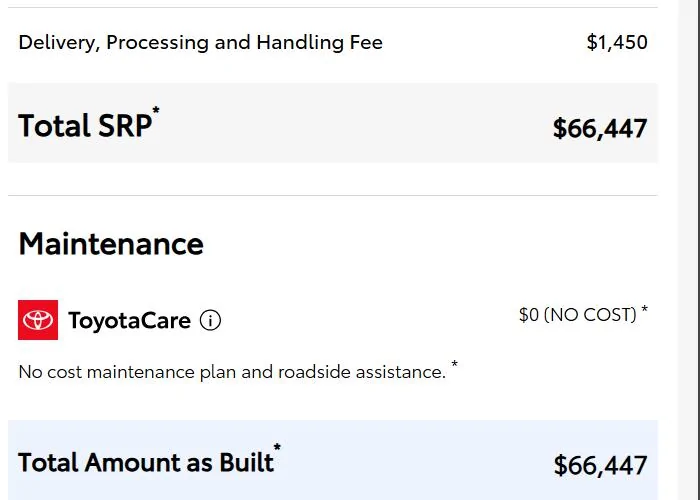Screen dimensions: 700x500
Task: Click the Total SRP label
Action: pos(85,126)
